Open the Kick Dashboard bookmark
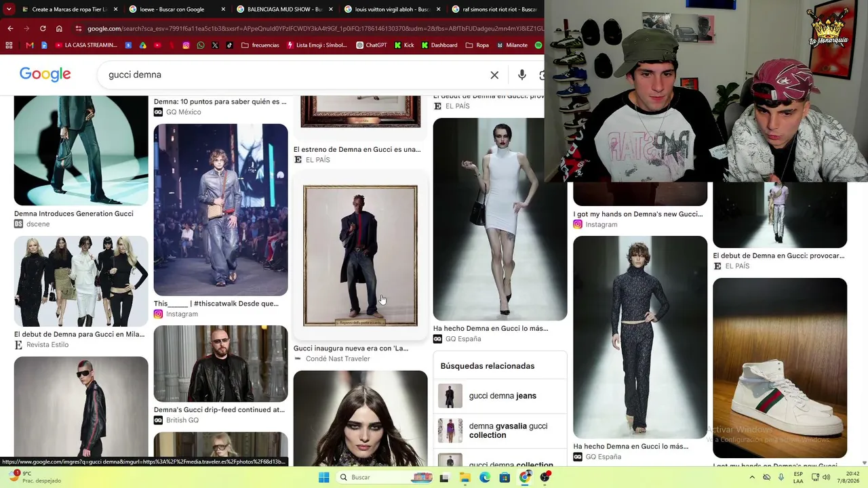Screen dimensions: 868x488 439,45
